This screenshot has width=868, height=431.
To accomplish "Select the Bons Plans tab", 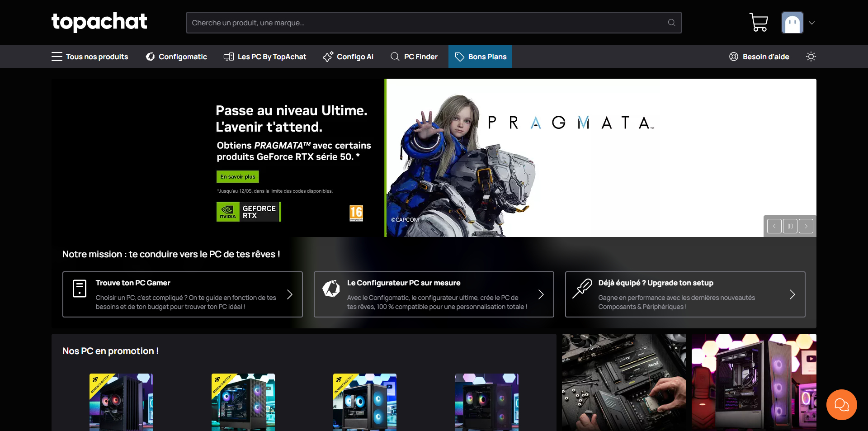I will pos(480,57).
